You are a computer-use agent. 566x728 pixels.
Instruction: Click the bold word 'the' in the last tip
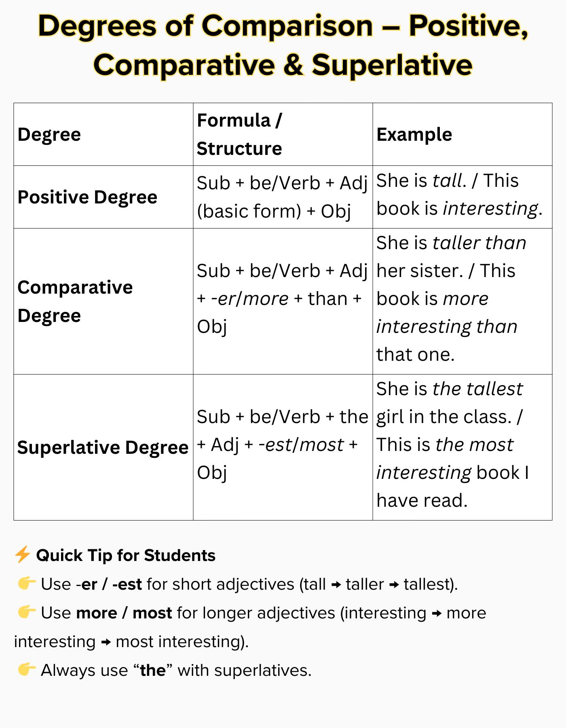click(153, 670)
